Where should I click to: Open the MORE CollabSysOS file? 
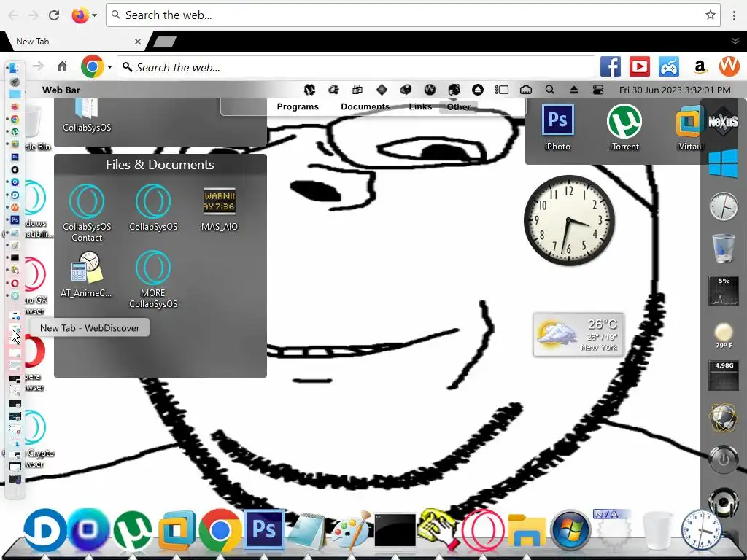coord(153,279)
